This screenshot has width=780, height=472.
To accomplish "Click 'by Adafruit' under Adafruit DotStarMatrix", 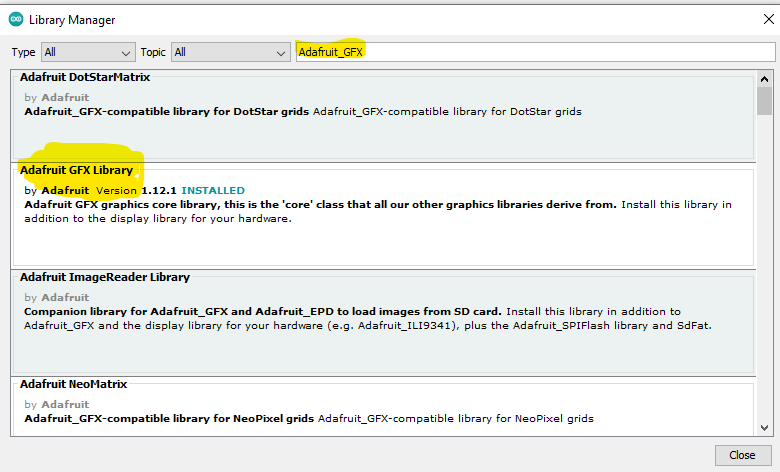I will click(57, 97).
